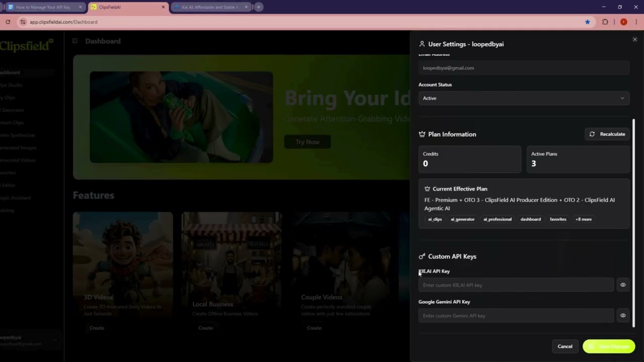Image resolution: width=644 pixels, height=362 pixels.
Task: Show the KIE.AI API key value
Action: pos(623,285)
